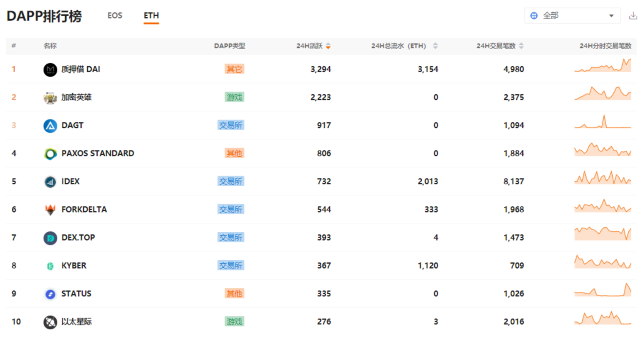This screenshot has height=344, width=644.
Task: Open IDEX name link
Action: coord(71,181)
